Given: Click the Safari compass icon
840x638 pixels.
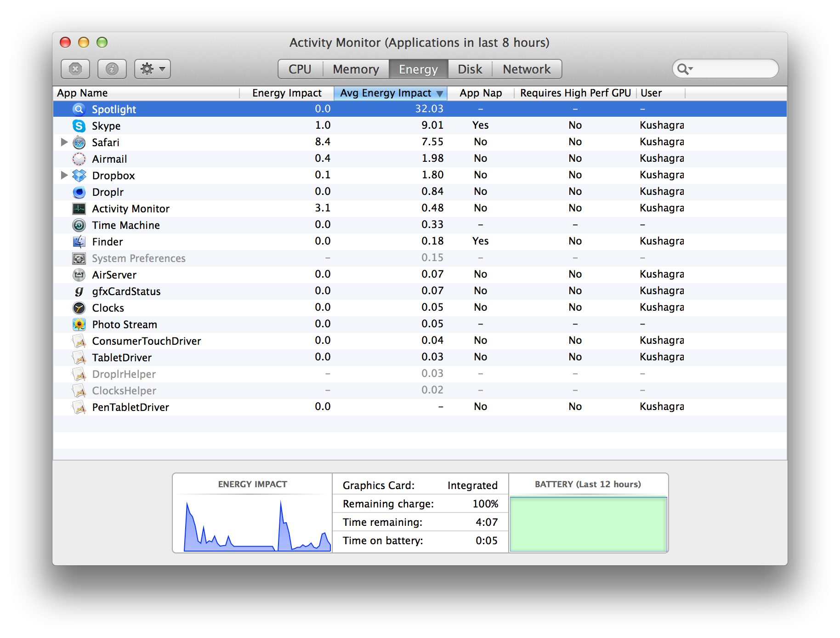Looking at the screenshot, I should tap(79, 142).
